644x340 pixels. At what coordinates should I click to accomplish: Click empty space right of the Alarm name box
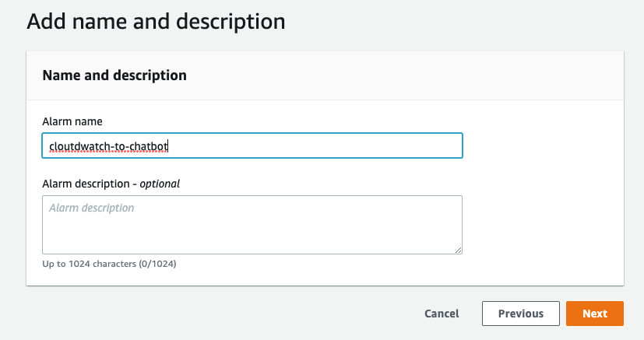click(542, 145)
